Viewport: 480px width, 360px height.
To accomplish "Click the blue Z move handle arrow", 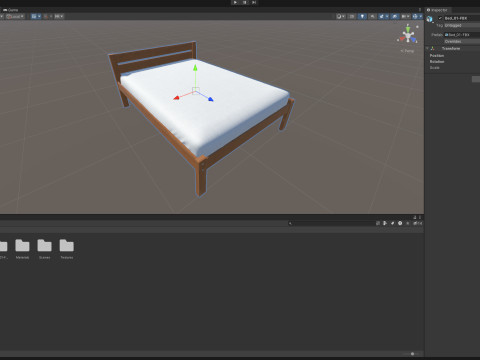I will pos(211,99).
